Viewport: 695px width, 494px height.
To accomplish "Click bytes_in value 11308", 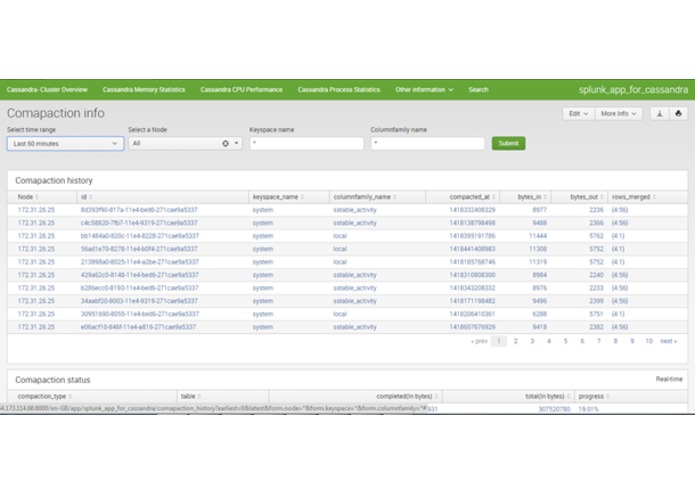I will click(x=538, y=249).
